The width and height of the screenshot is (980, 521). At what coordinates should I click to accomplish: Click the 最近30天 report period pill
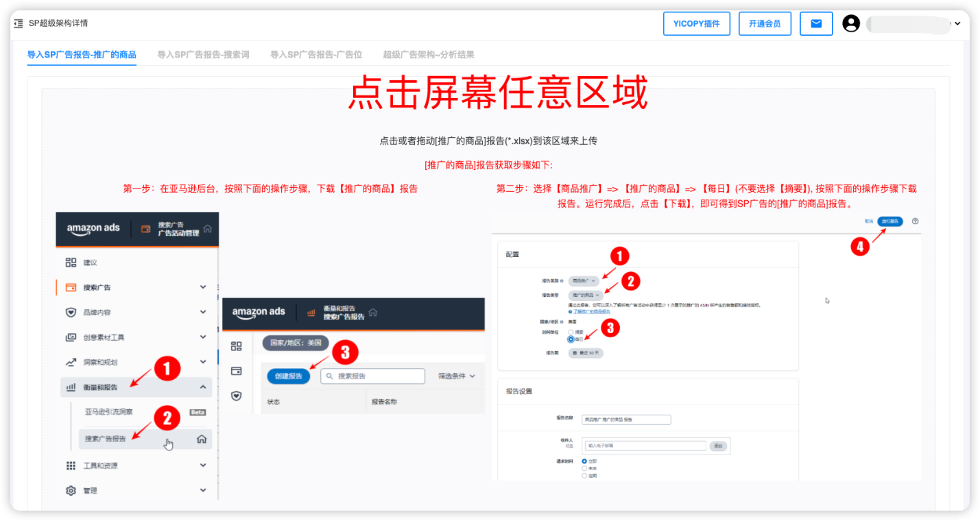586,353
